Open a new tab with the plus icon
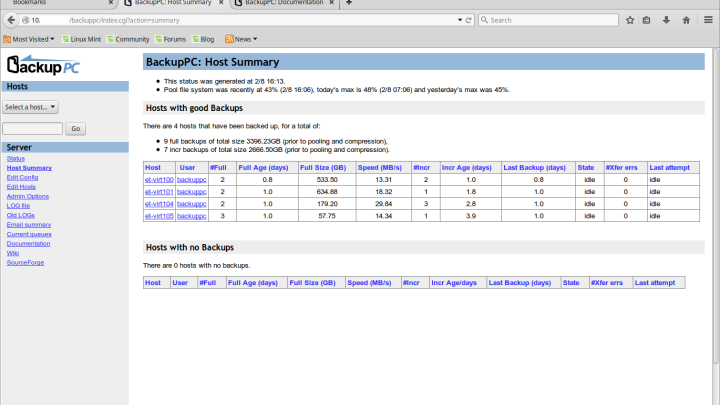 point(349,3)
